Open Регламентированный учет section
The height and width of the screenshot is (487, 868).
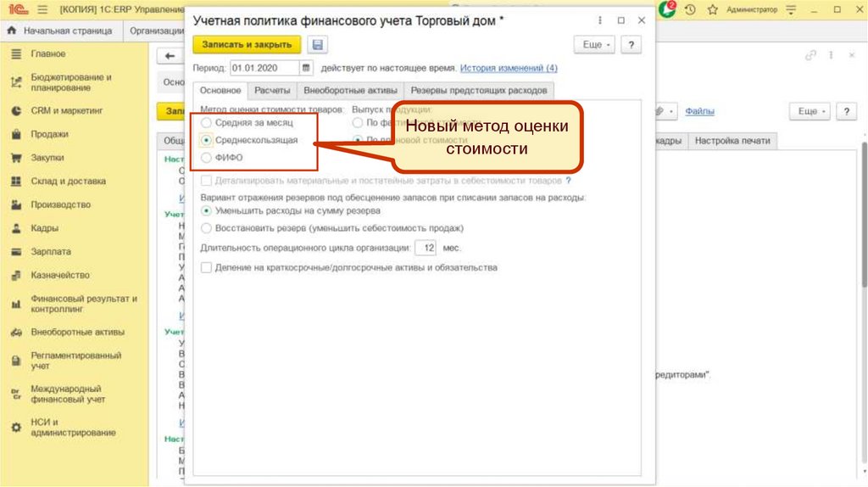click(75, 360)
